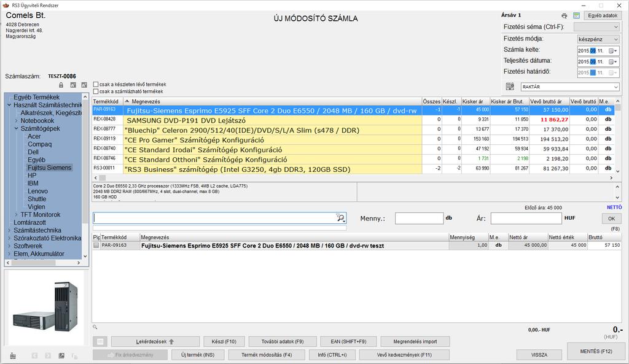Expand the TFT Monitorok tree node
629x364 pixels.
click(17, 215)
